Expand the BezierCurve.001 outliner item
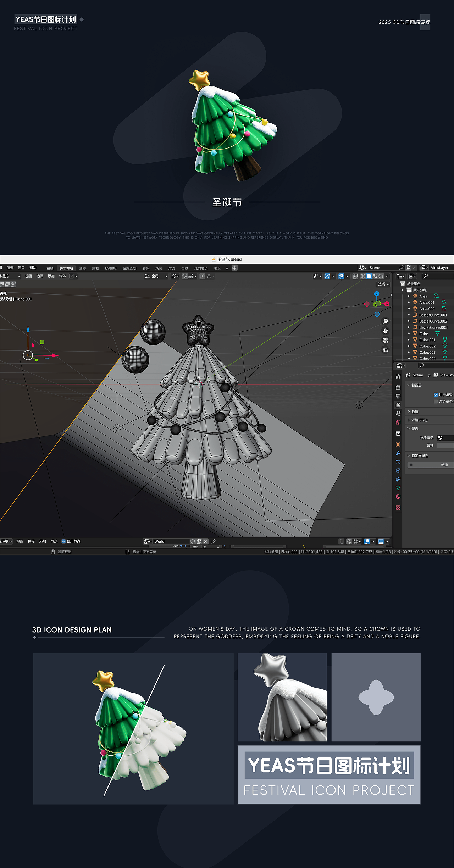 click(409, 315)
